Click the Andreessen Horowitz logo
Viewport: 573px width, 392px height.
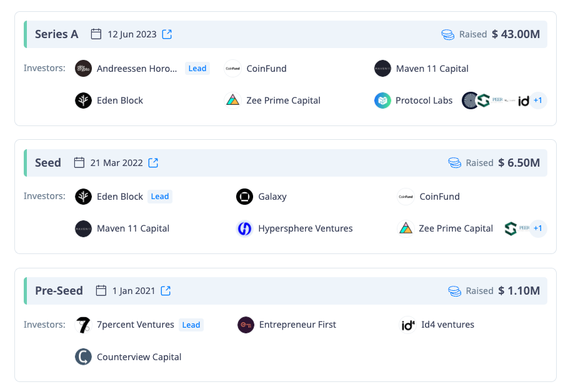coord(83,69)
